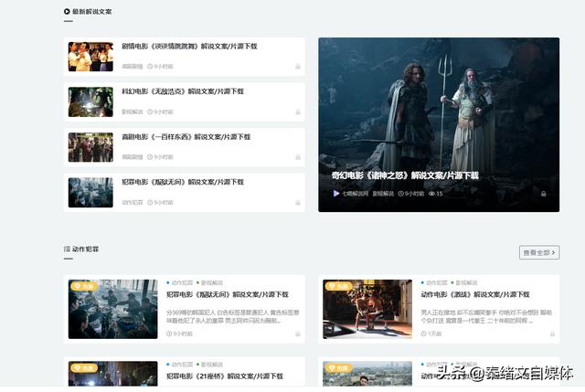The image size is (585, 392).
Task: Click the lock icon on 诸神之怒 banner
Action: point(544,194)
